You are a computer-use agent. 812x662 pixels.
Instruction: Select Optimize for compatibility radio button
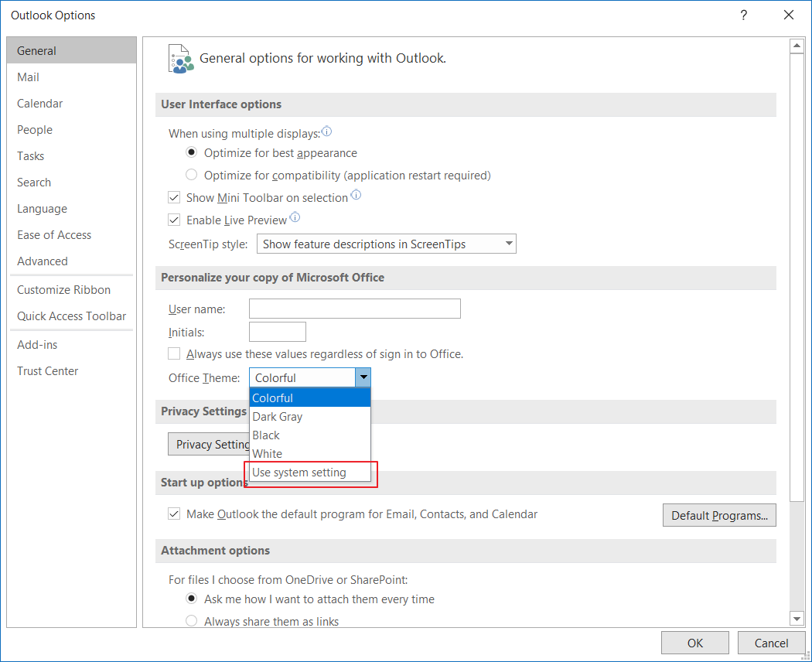[192, 175]
